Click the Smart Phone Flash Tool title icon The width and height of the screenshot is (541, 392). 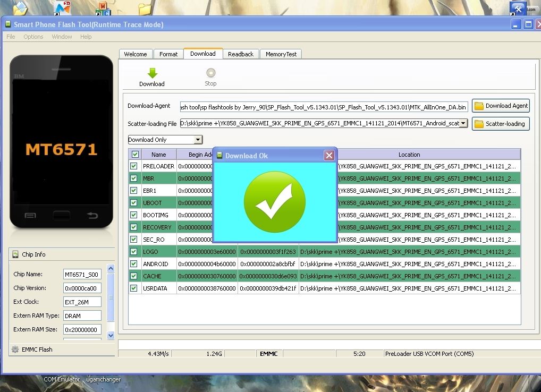8,24
